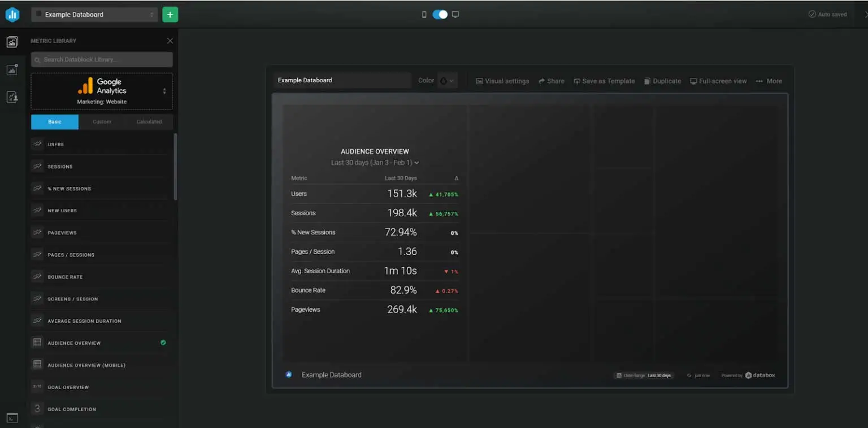Click the Databox logo icon
The width and height of the screenshot is (868, 428).
(x=12, y=15)
